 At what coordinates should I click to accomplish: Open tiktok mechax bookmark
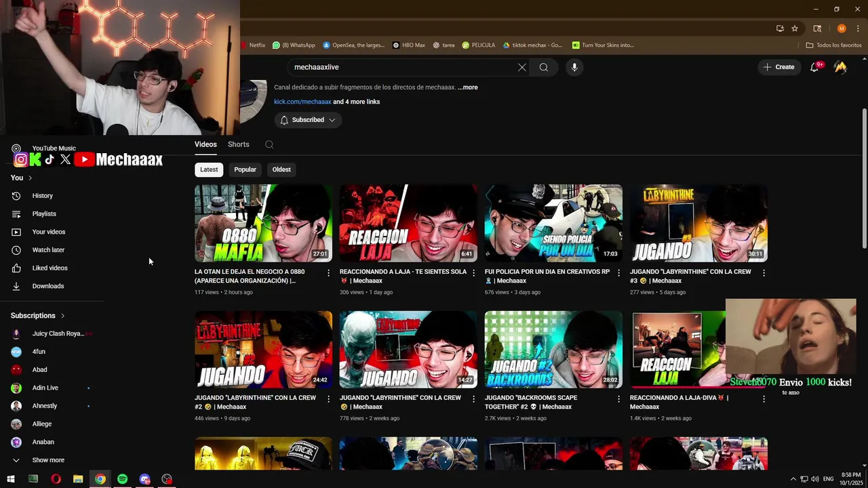point(532,45)
